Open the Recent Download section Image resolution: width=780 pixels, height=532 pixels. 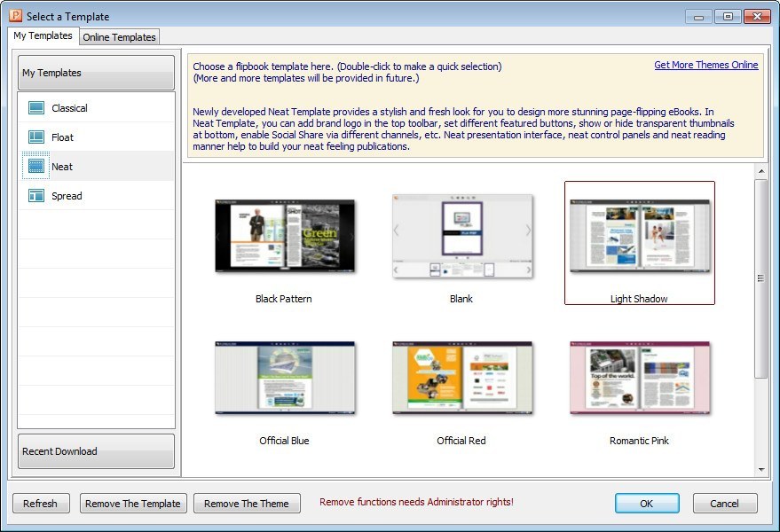pos(95,451)
